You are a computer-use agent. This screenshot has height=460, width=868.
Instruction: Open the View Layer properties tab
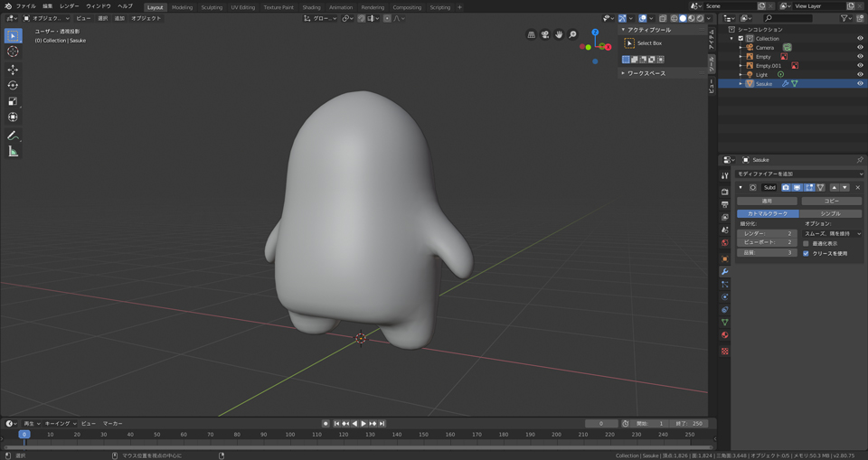click(x=724, y=217)
